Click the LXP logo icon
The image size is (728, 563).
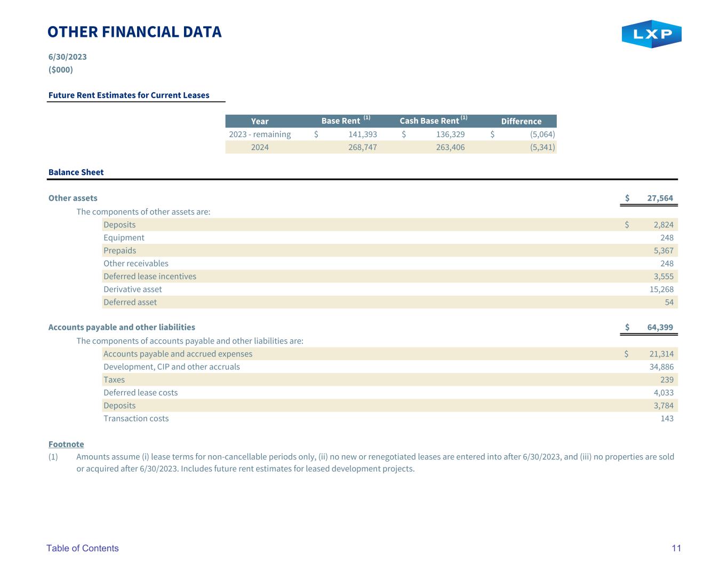[651, 34]
